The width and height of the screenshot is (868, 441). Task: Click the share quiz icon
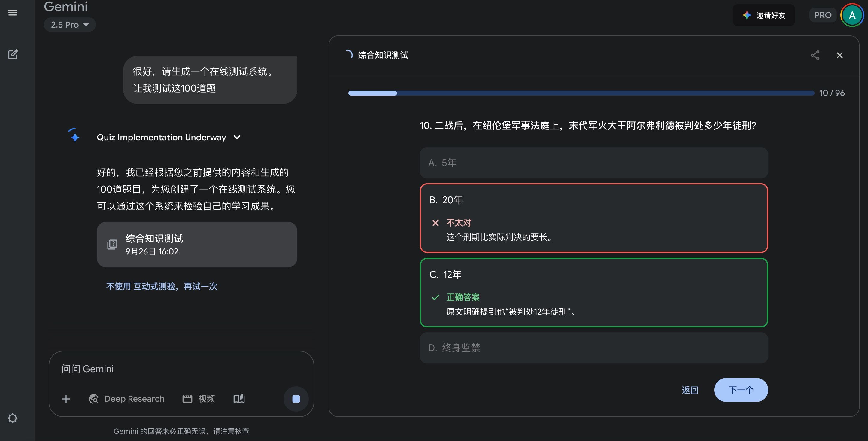click(815, 55)
